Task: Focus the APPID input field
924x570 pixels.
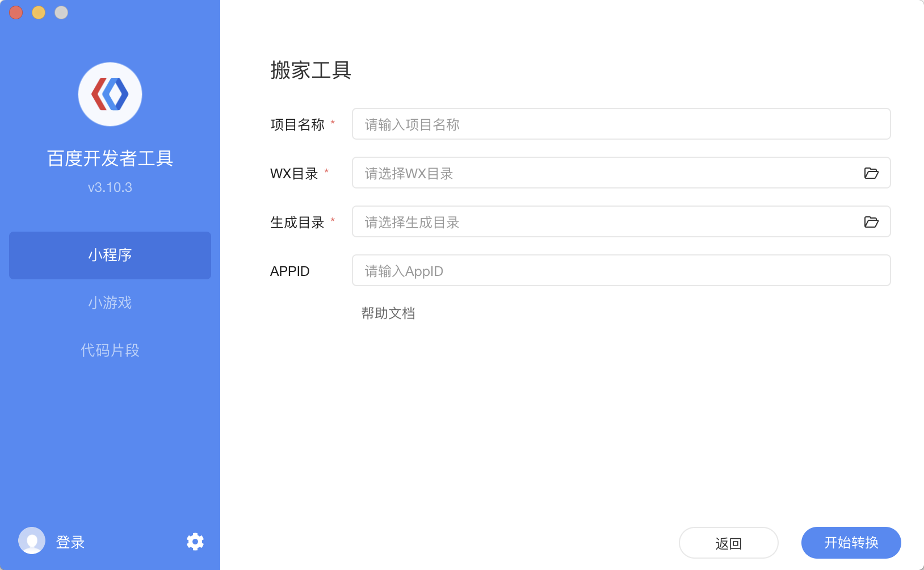Action: 621,271
